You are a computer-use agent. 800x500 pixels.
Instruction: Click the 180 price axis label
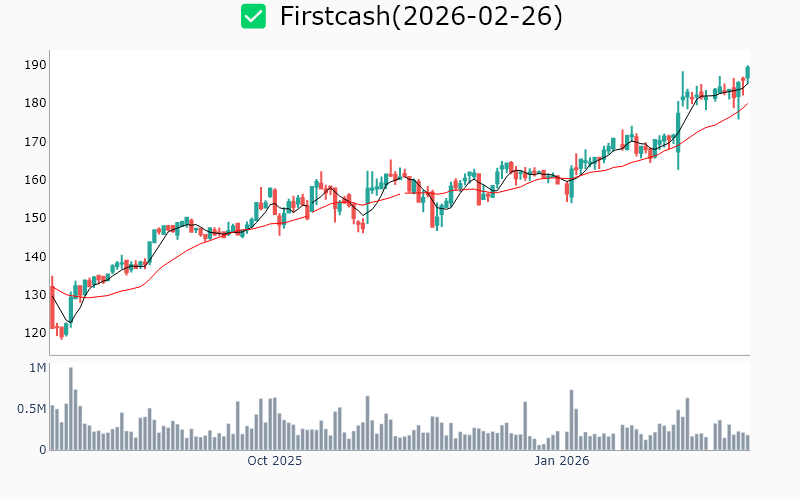pyautogui.click(x=37, y=103)
